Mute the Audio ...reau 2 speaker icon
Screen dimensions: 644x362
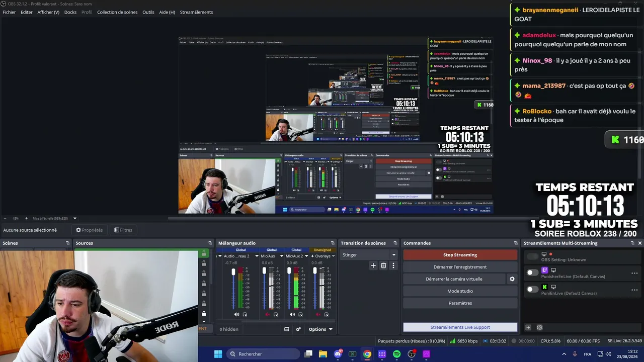point(236,315)
